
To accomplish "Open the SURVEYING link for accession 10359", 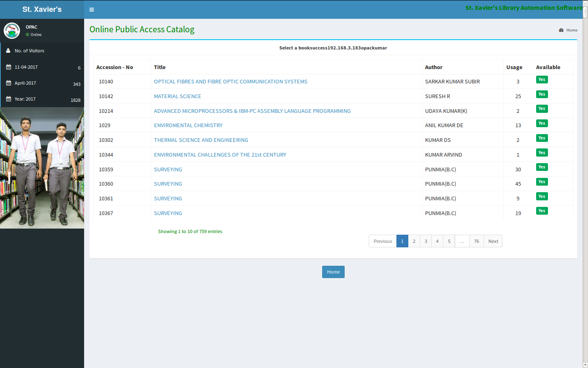I will [168, 169].
